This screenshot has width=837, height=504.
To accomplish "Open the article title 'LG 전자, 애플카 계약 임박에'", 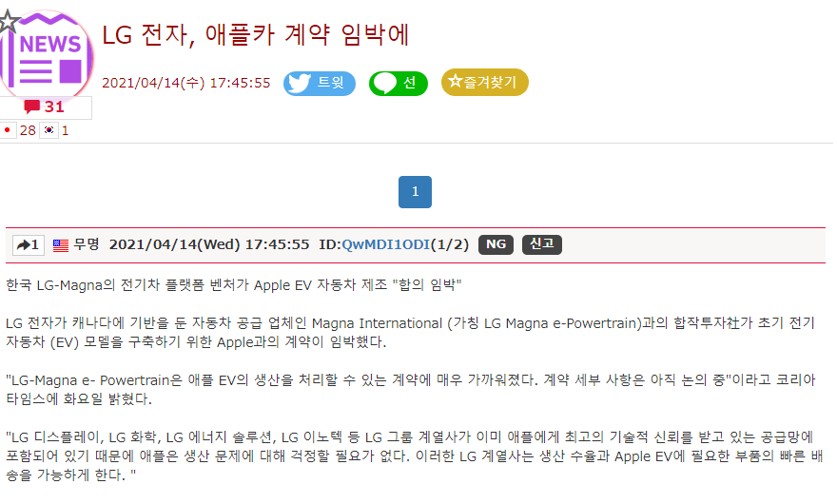I will coord(256,35).
